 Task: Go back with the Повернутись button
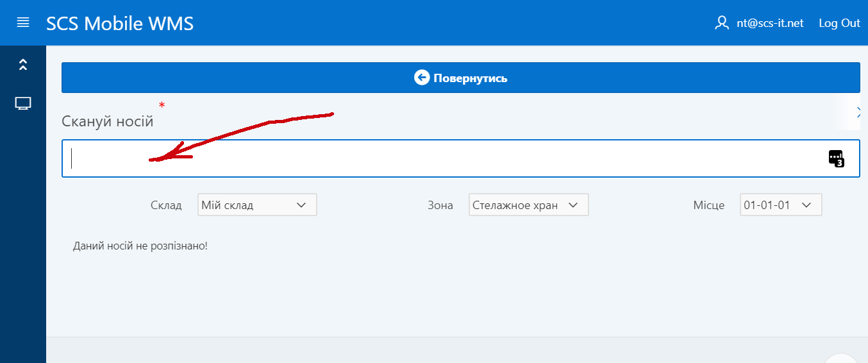click(461, 78)
